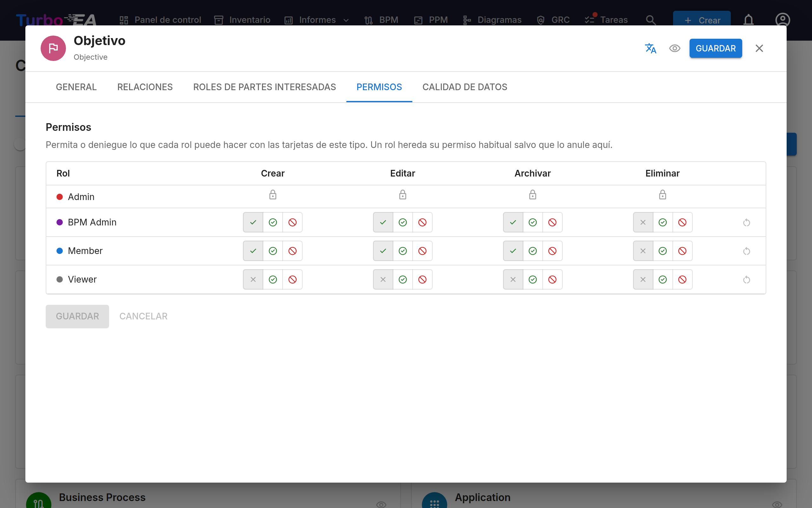Screen dimensions: 812x508
Task: Allow Crear for Viewer
Action: pos(273,279)
